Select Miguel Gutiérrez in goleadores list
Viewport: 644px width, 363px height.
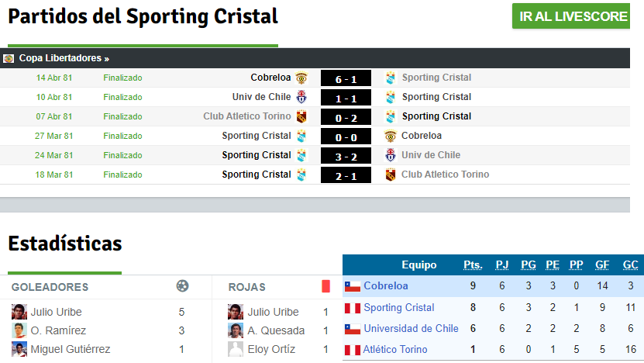71,350
